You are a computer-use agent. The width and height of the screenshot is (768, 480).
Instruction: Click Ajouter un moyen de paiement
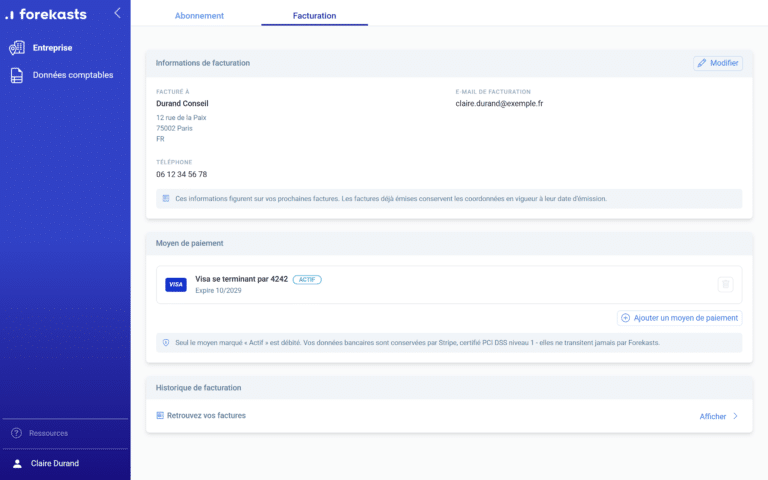(679, 318)
